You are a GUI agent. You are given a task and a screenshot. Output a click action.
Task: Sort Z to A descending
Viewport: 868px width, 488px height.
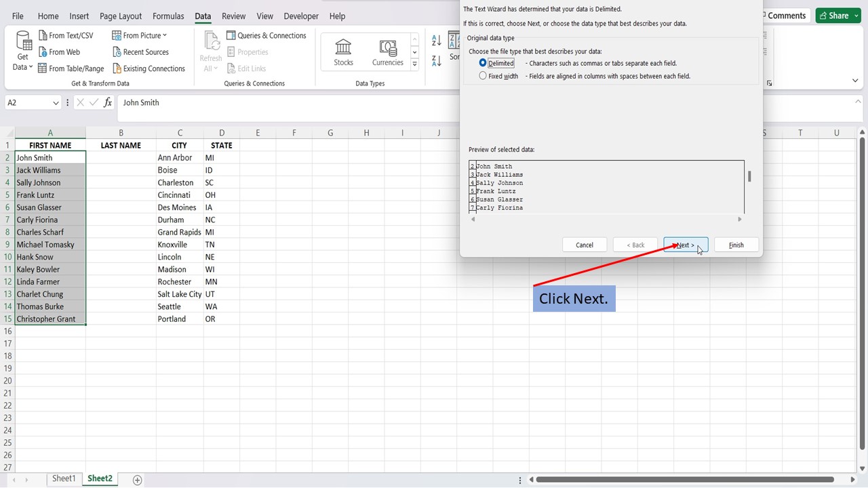pyautogui.click(x=437, y=60)
